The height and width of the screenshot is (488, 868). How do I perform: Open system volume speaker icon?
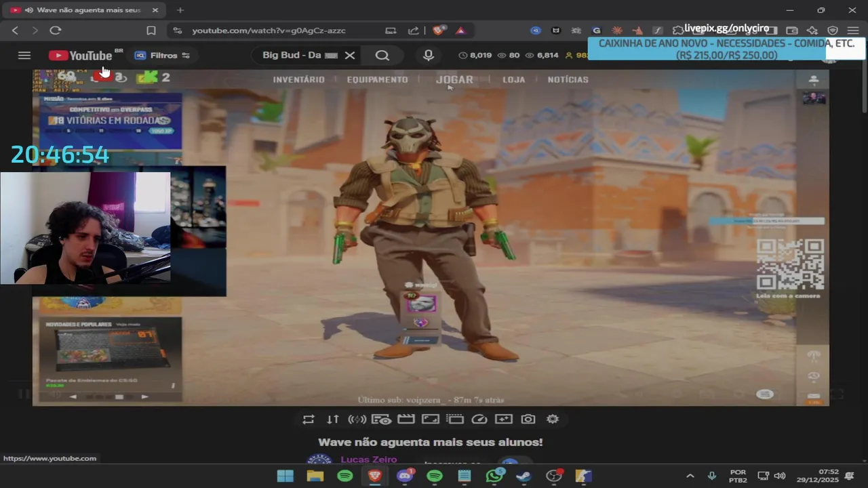(780, 476)
